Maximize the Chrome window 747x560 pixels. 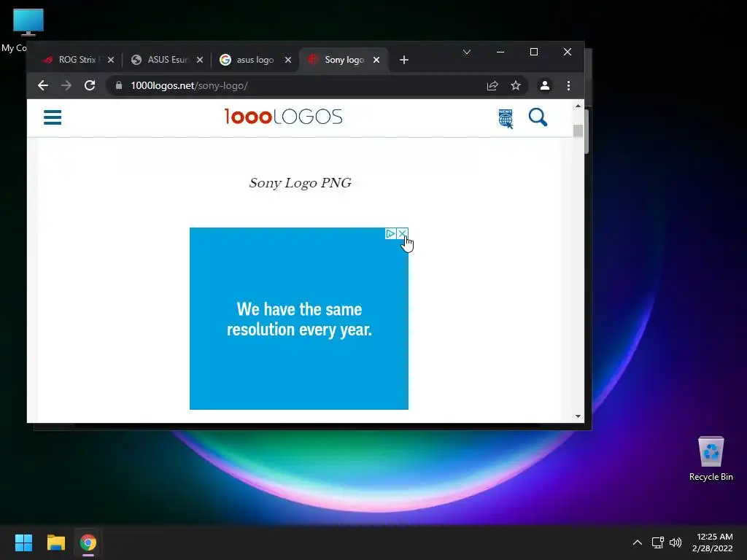point(534,52)
